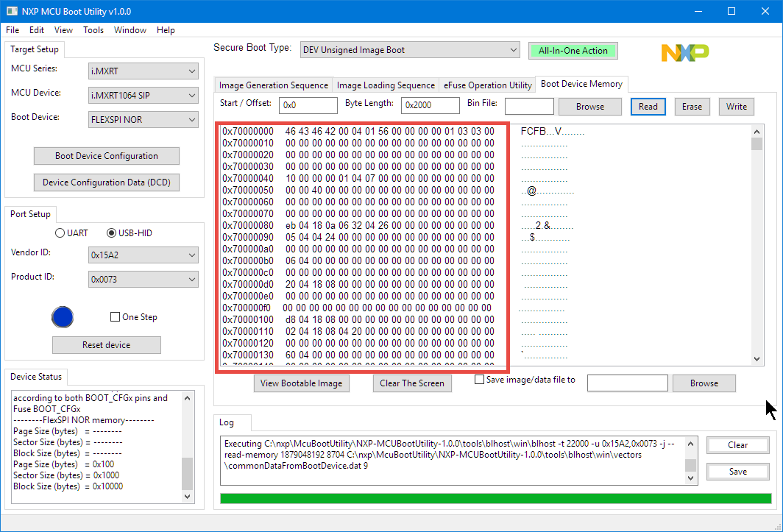This screenshot has width=783, height=532.
Task: Open the Tools menu
Action: pos(93,30)
